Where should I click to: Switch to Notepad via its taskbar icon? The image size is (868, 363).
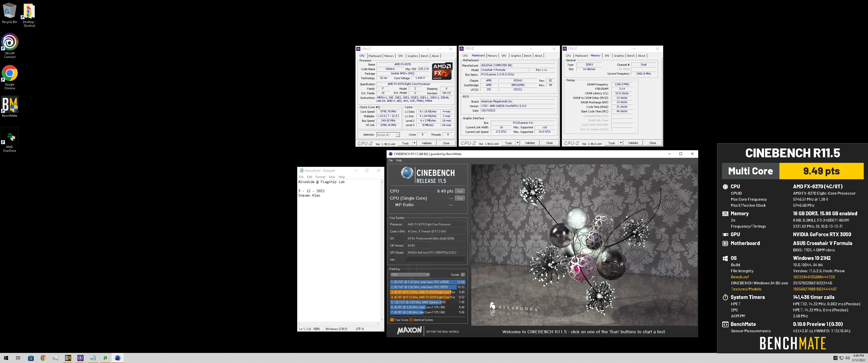click(x=93, y=358)
